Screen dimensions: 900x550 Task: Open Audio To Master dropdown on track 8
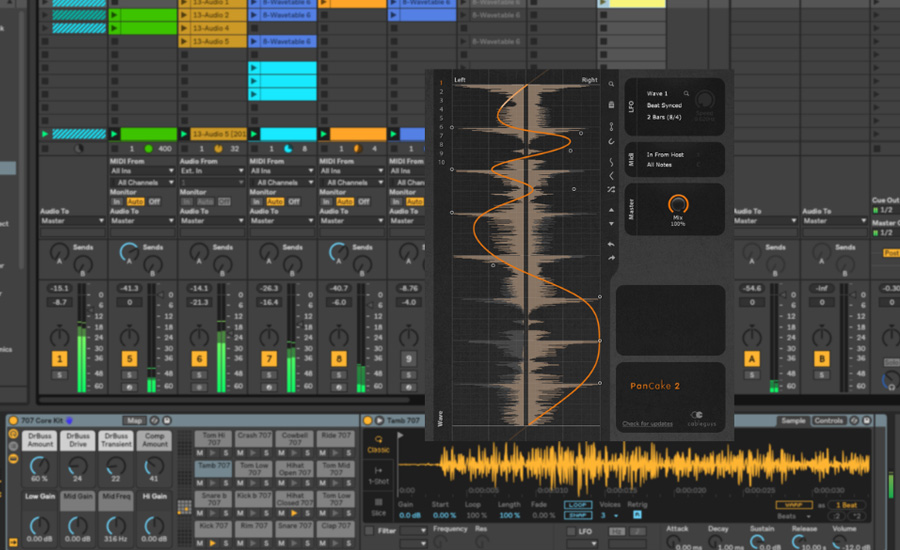click(352, 221)
